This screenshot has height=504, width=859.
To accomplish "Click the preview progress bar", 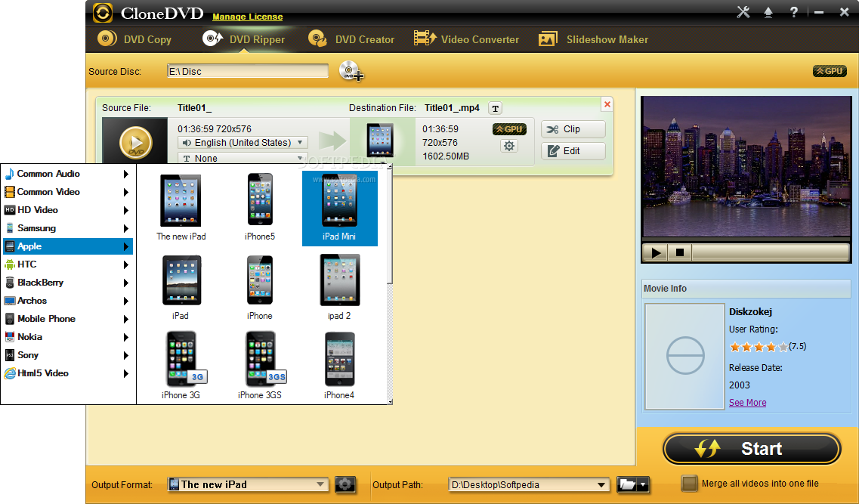I will click(771, 252).
